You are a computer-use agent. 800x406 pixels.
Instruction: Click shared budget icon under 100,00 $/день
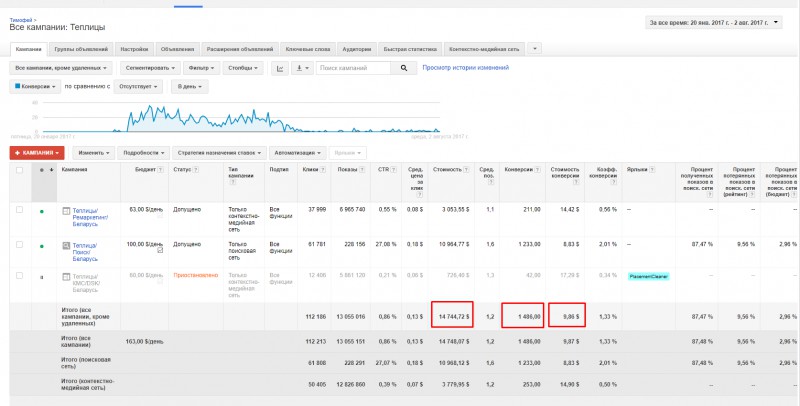click(x=160, y=250)
